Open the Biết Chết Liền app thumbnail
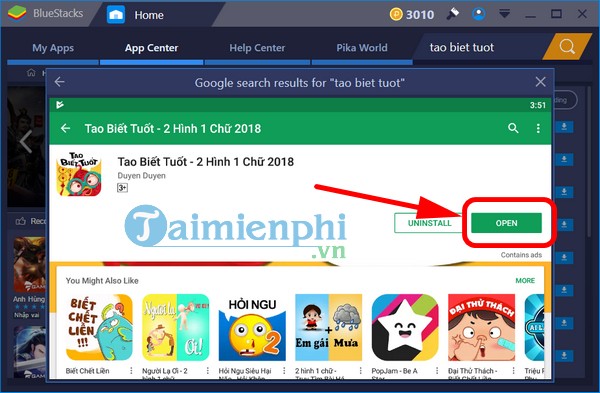 coord(99,327)
